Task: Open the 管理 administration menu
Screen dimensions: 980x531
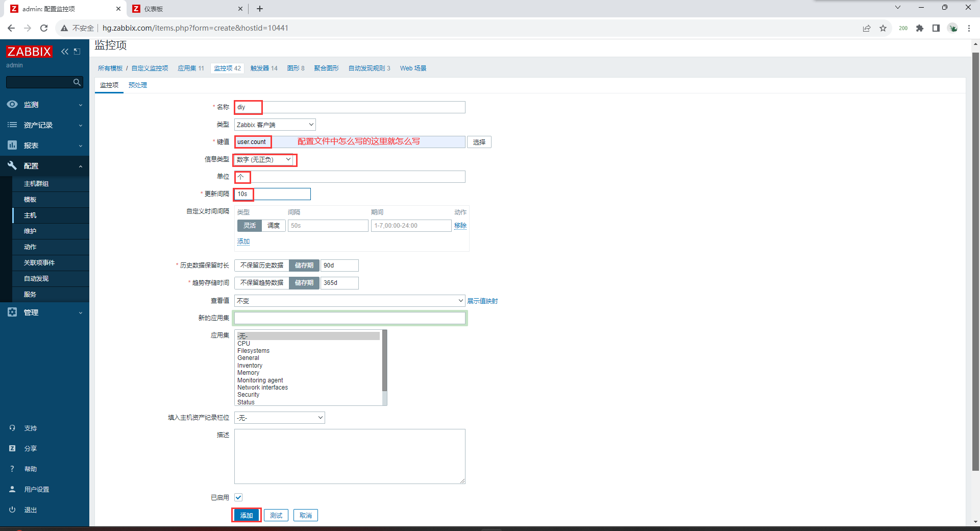Action: click(44, 312)
